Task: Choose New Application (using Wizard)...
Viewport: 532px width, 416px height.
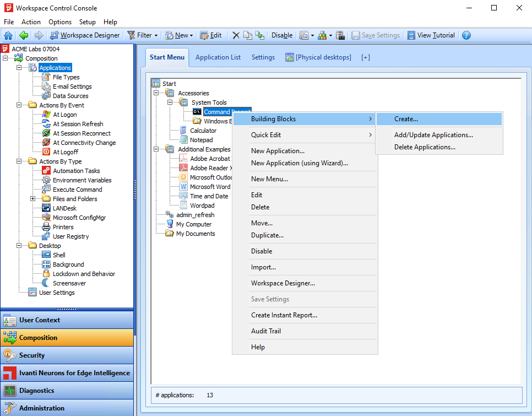Action: coord(305,163)
